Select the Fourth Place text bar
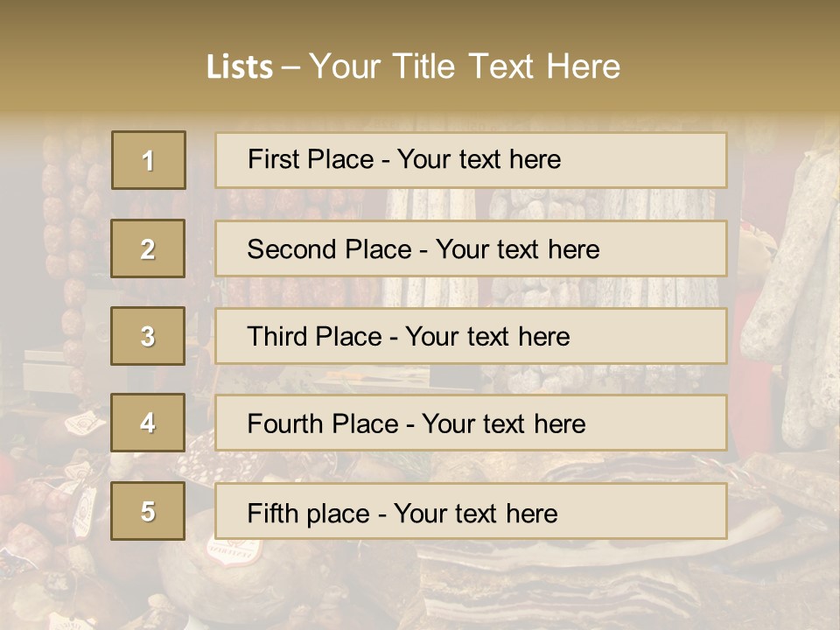This screenshot has height=630, width=840. (x=471, y=423)
